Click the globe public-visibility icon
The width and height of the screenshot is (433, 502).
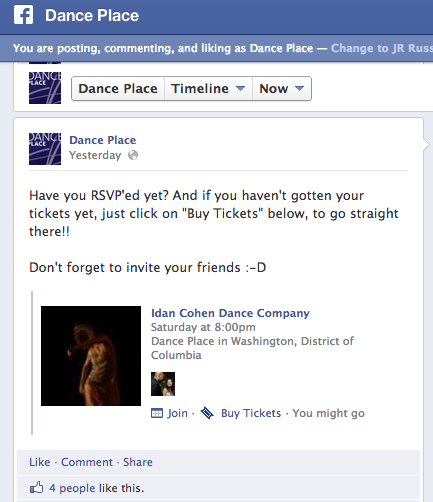[x=133, y=155]
